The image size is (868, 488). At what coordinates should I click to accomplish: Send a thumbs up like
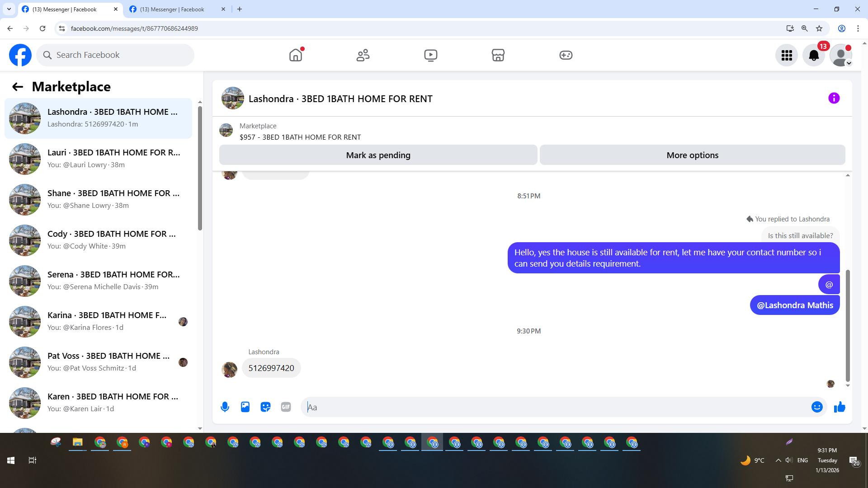840,407
